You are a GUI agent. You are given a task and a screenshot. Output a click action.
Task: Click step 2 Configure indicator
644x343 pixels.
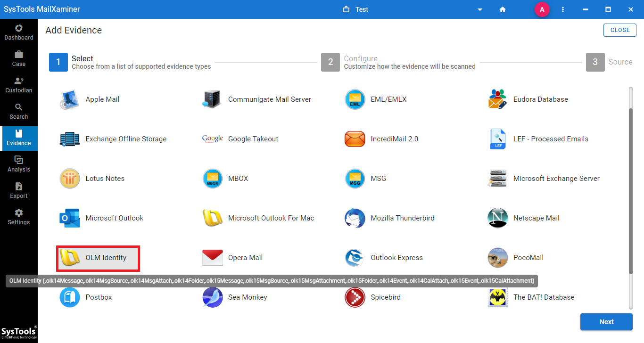pos(330,62)
